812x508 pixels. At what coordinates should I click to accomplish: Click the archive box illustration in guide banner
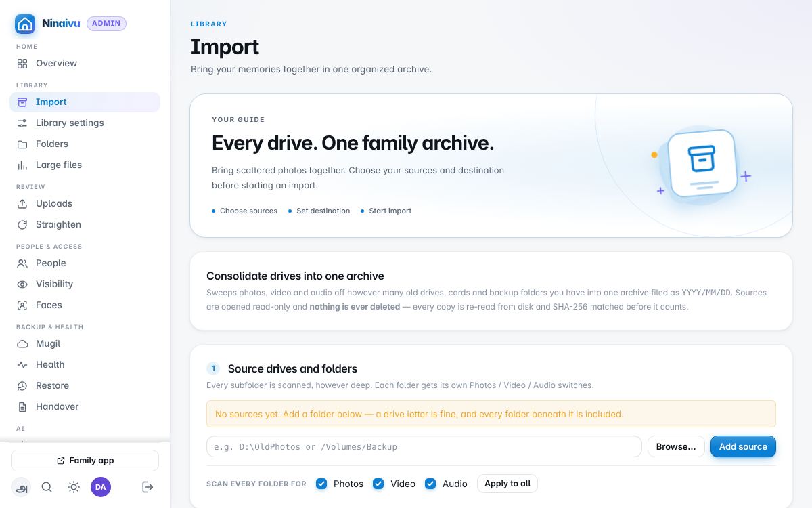[701, 163]
